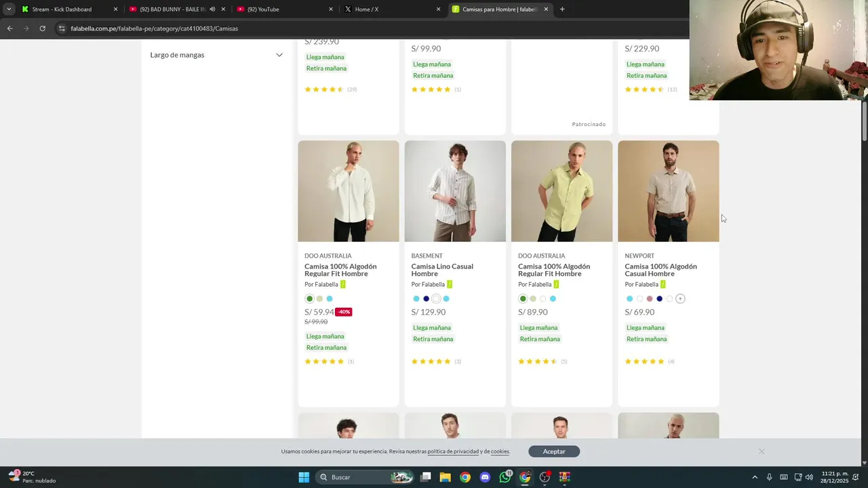This screenshot has width=868, height=488.
Task: Dismiss the cookie banner with X
Action: click(x=762, y=451)
